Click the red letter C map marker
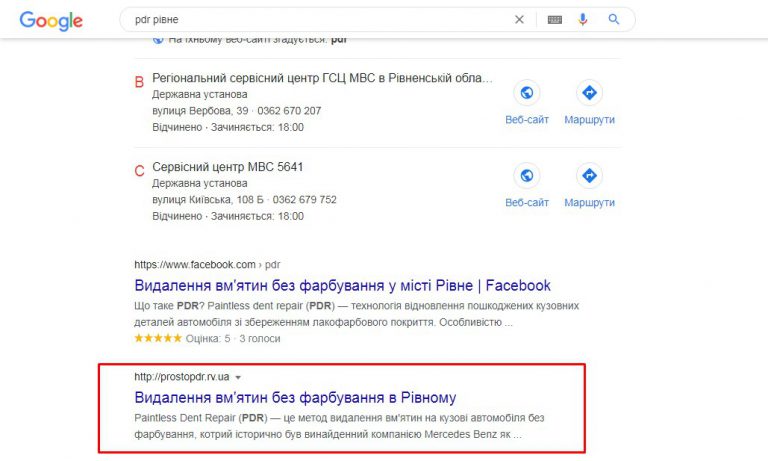 tap(140, 171)
